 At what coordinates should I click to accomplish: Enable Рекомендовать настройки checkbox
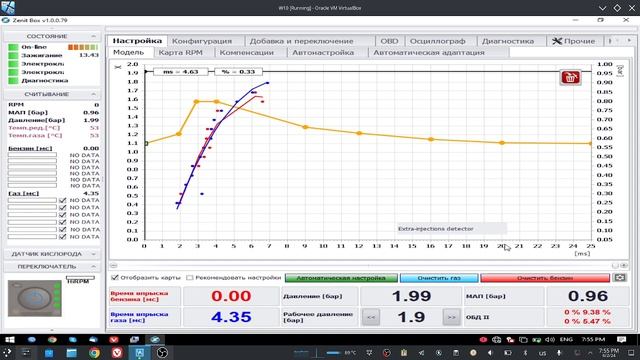tap(189, 278)
